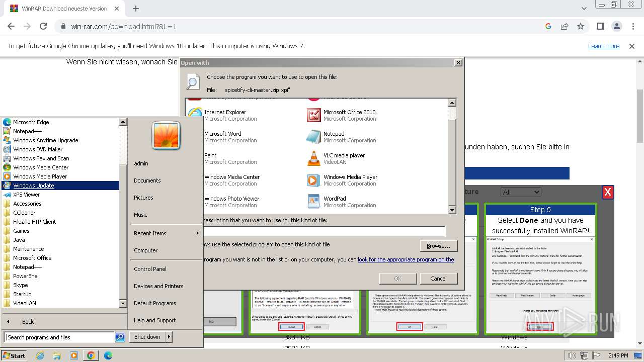Expand the Accessories folder
The height and width of the screenshot is (362, 644).
pyautogui.click(x=27, y=204)
